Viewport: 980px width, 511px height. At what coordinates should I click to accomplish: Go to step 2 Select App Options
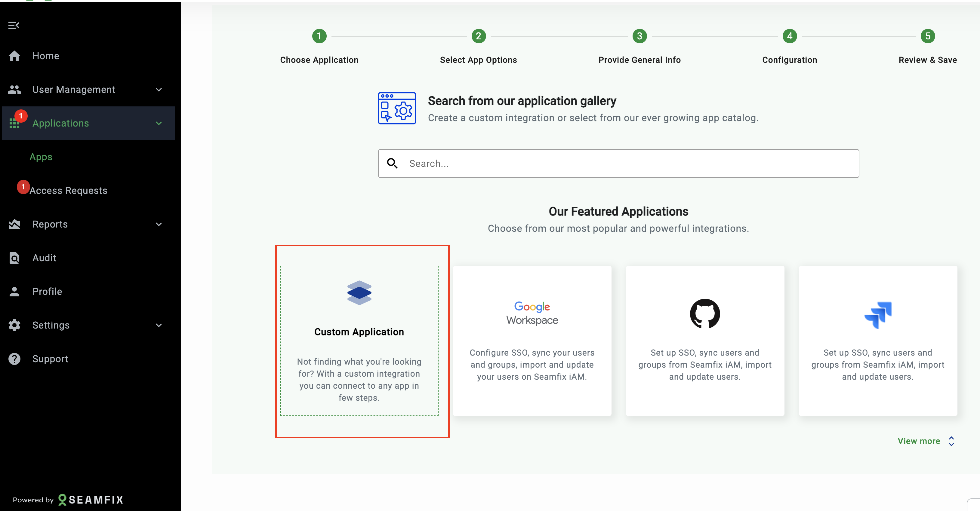pos(478,36)
